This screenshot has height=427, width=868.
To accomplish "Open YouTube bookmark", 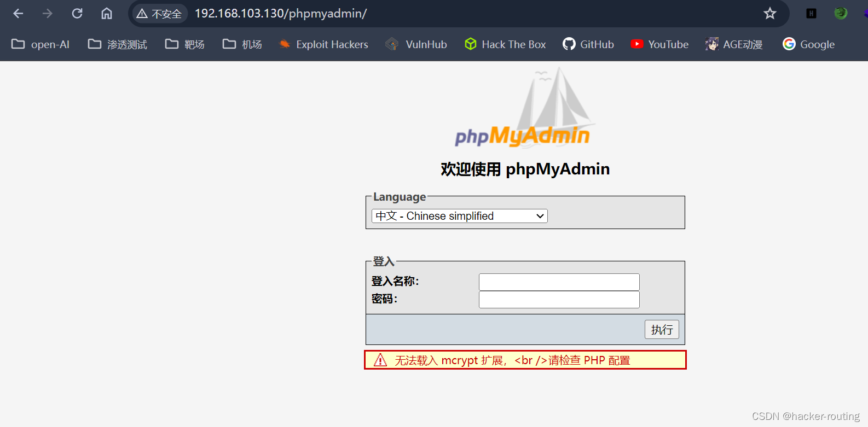I will [659, 44].
